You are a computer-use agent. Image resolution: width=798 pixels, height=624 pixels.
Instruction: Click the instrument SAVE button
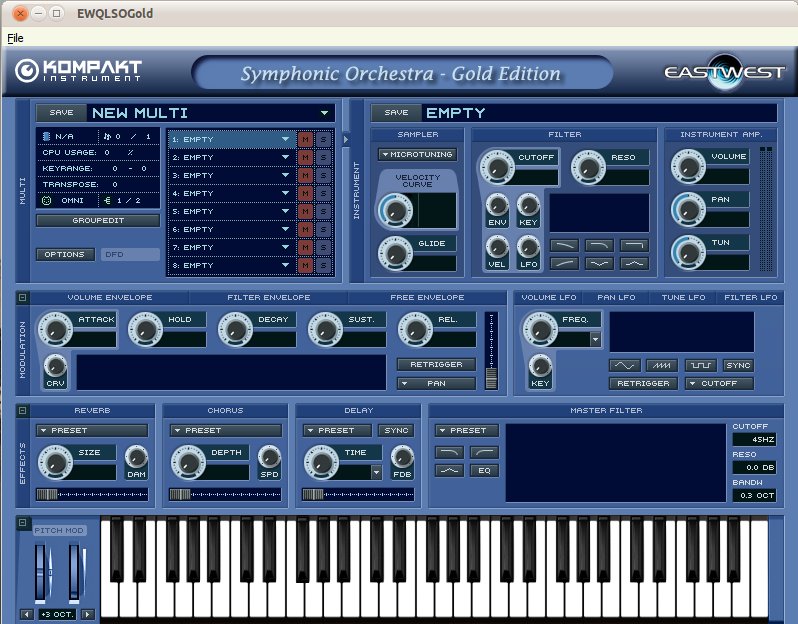point(396,112)
